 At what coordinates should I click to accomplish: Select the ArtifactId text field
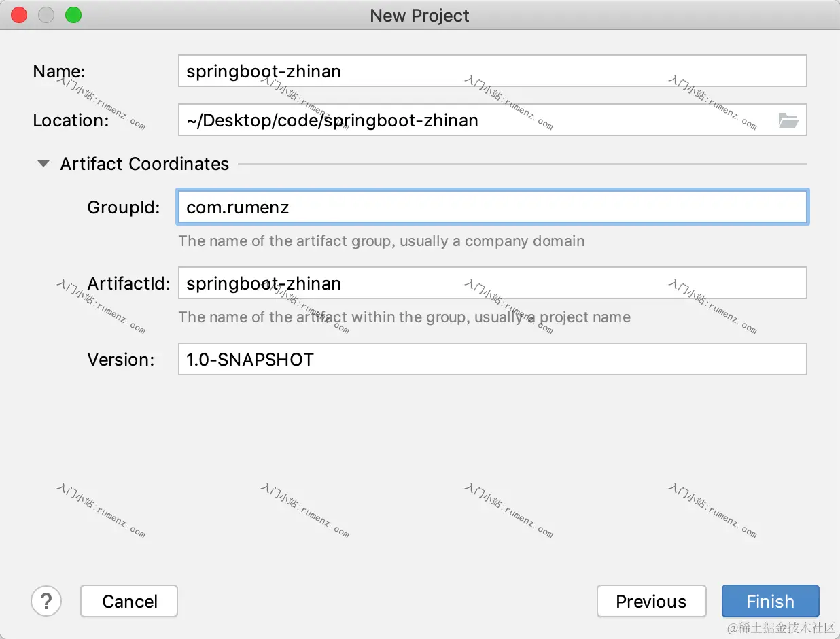click(492, 283)
